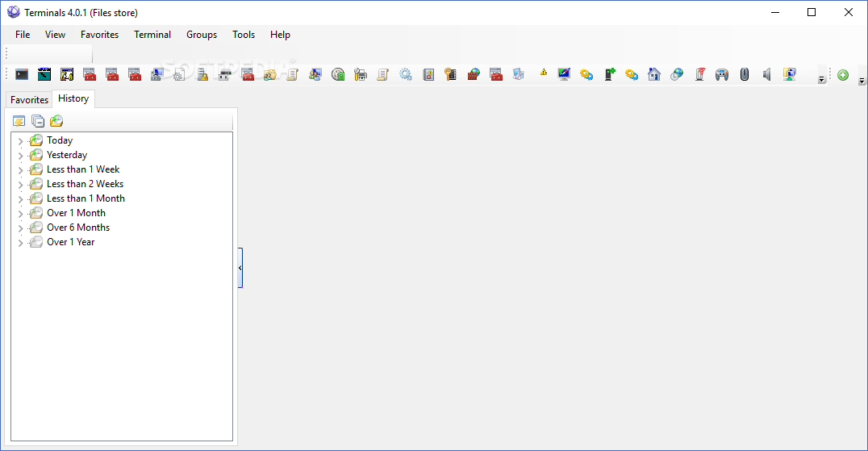The width and height of the screenshot is (868, 451).
Task: Select the 'Yesterday' row
Action: pyautogui.click(x=67, y=155)
